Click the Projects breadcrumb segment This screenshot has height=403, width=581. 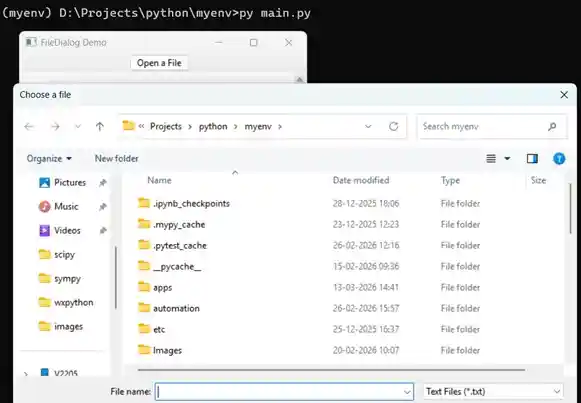click(x=166, y=127)
